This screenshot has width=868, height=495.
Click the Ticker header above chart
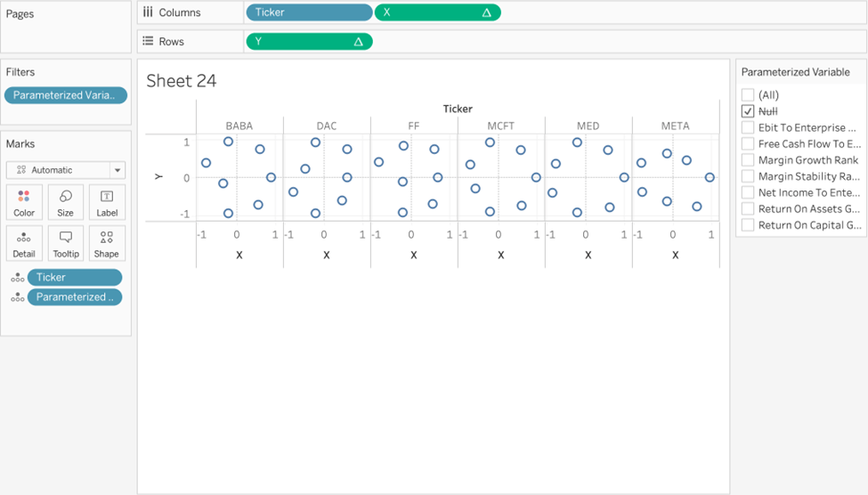tap(458, 109)
